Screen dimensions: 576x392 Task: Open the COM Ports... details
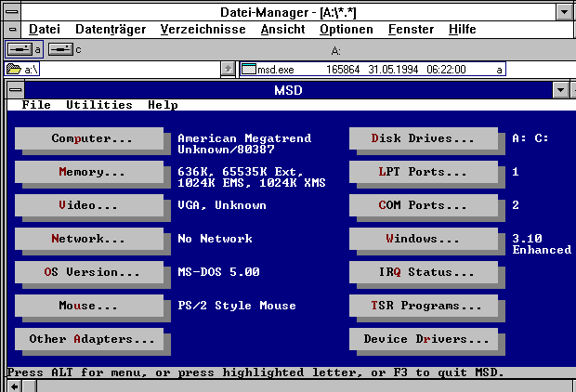point(424,205)
